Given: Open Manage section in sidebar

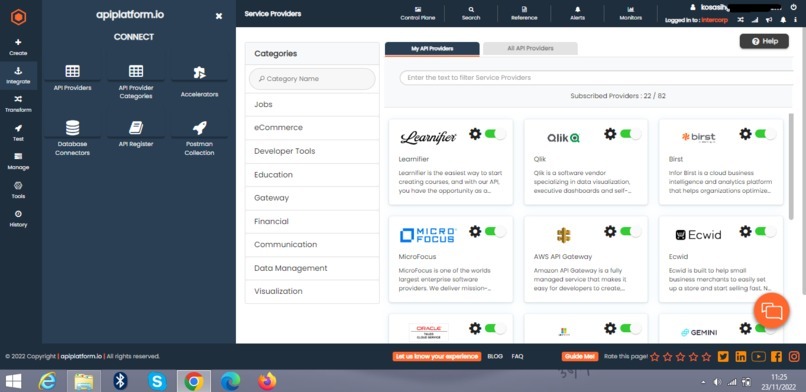Looking at the screenshot, I should point(18,161).
